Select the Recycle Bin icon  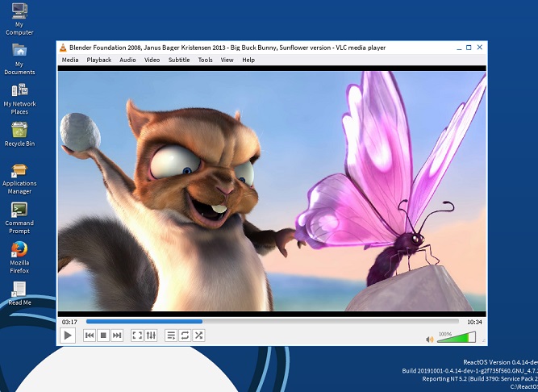[19, 135]
